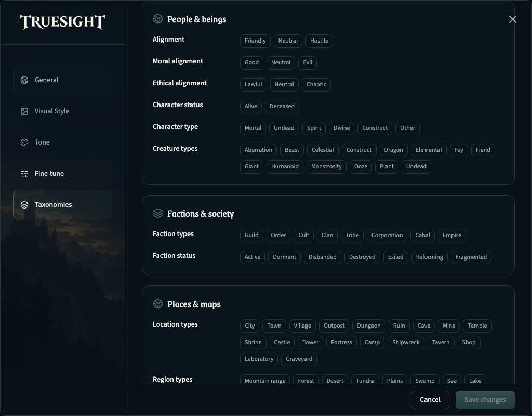Select the Hostile alignment tag
The width and height of the screenshot is (532, 416).
[x=319, y=41]
